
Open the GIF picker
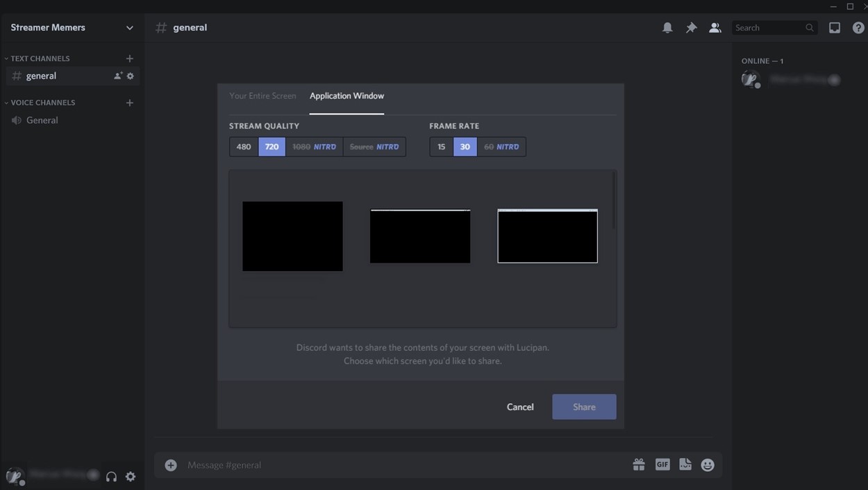(x=662, y=464)
